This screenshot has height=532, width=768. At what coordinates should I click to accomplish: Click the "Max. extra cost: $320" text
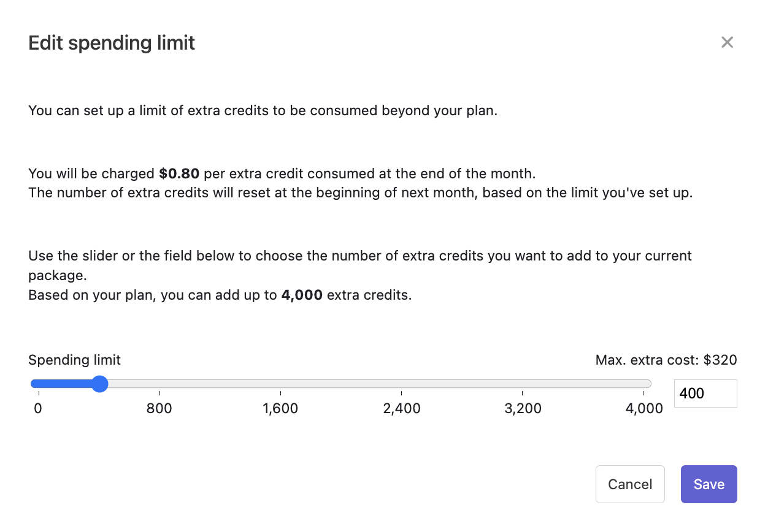point(666,360)
